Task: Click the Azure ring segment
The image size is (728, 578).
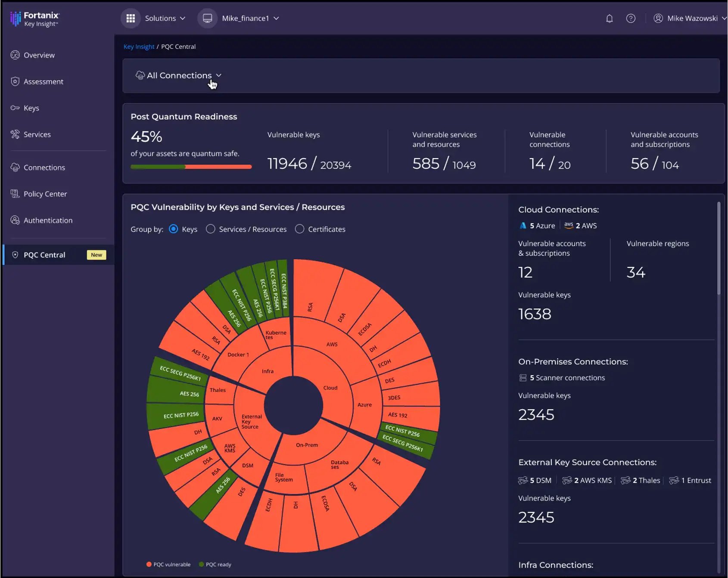Action: pos(364,405)
